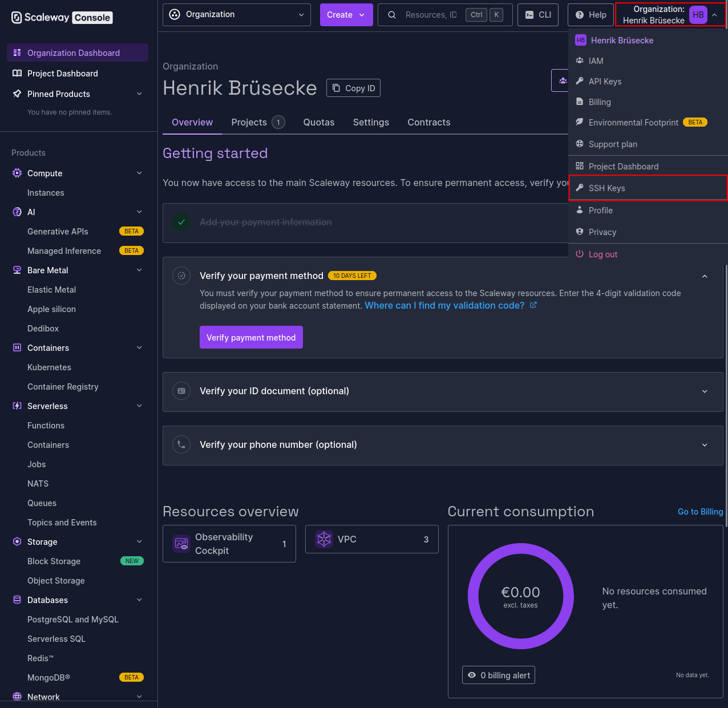Open Elastic Metal in the sidebar
The width and height of the screenshot is (728, 708).
[x=51, y=289]
